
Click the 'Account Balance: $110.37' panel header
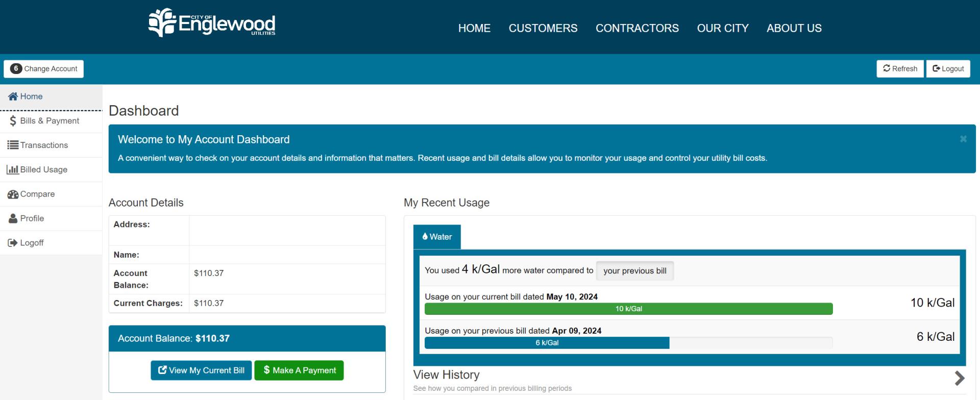click(247, 338)
